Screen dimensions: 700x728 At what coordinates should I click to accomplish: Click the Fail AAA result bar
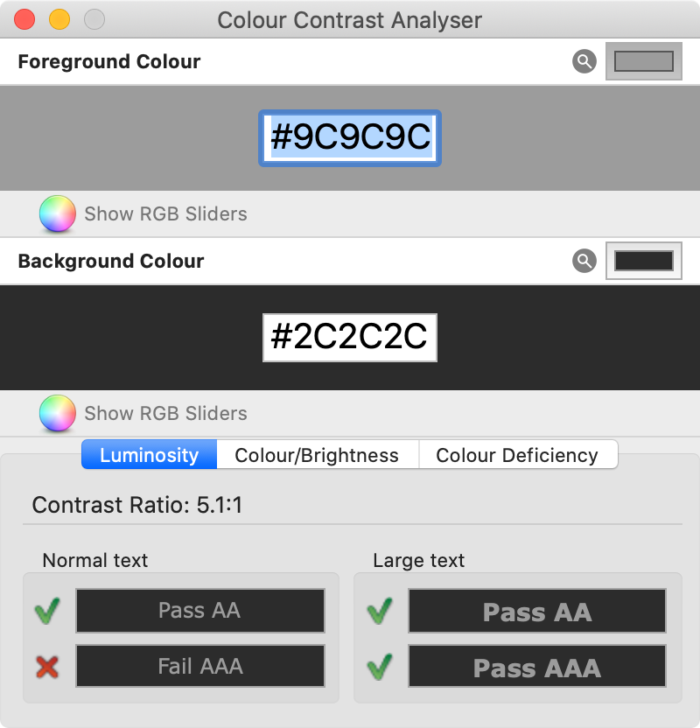[x=199, y=666]
